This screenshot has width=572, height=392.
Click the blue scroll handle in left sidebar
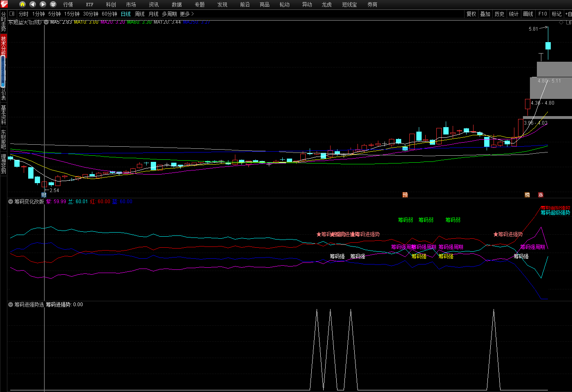pyautogui.click(x=3, y=72)
